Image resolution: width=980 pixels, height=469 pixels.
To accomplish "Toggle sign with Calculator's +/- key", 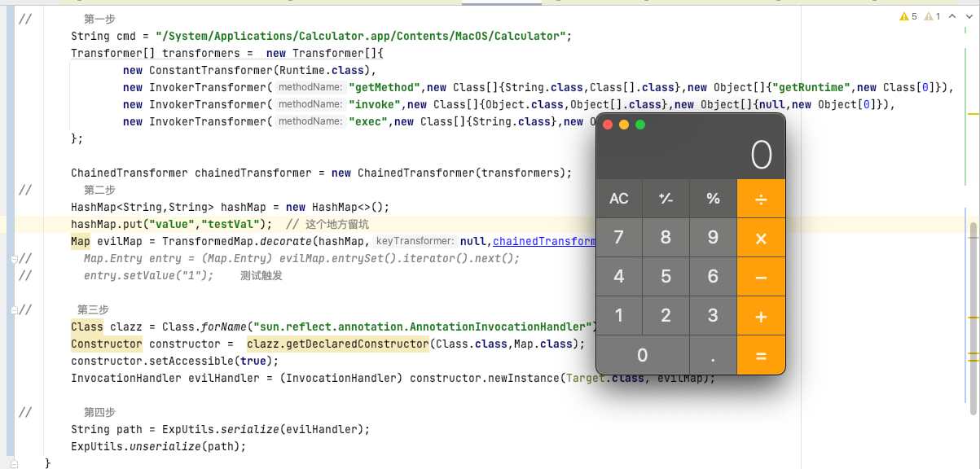I will point(666,199).
